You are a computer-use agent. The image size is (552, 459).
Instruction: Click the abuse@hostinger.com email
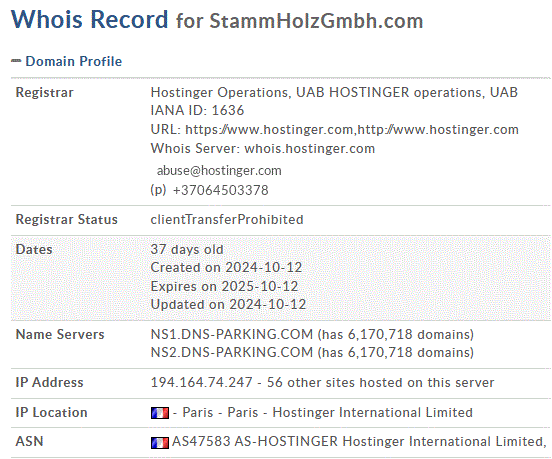tap(219, 171)
